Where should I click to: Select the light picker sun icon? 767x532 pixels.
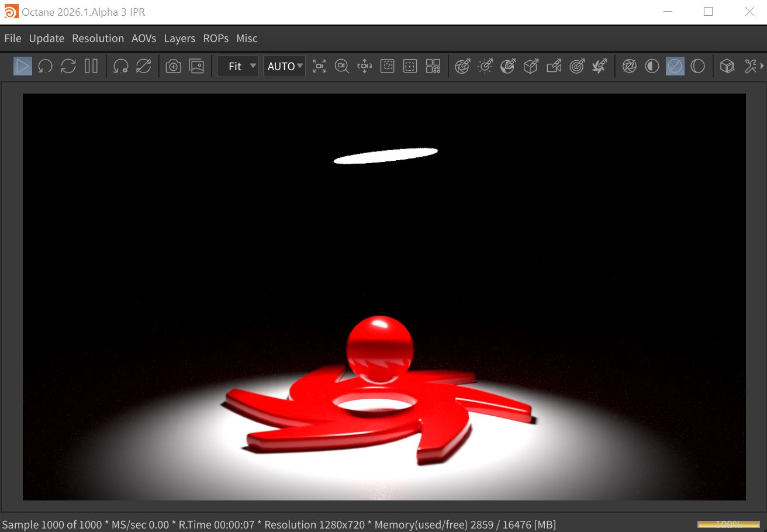pos(485,66)
